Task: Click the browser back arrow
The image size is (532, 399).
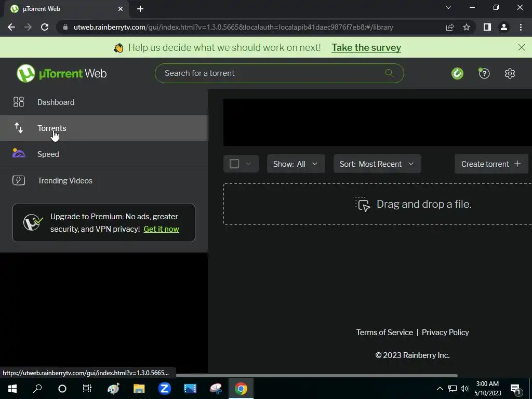Action: coord(11,27)
